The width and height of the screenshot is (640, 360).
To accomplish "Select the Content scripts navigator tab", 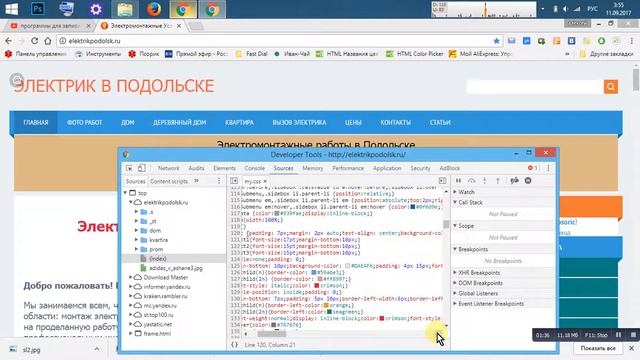I will click(169, 181).
